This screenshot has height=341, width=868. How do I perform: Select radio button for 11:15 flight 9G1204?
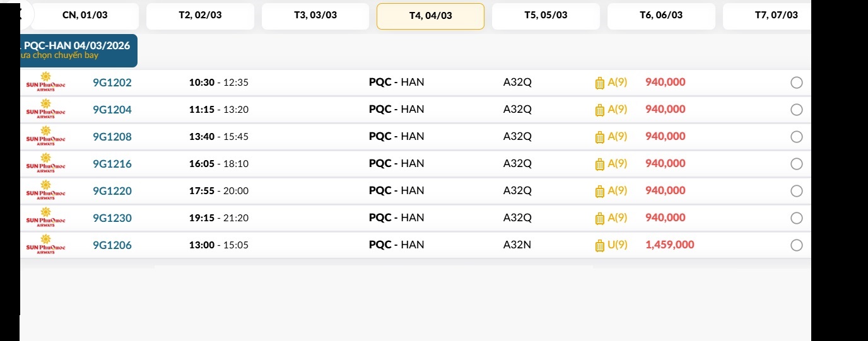pyautogui.click(x=797, y=110)
